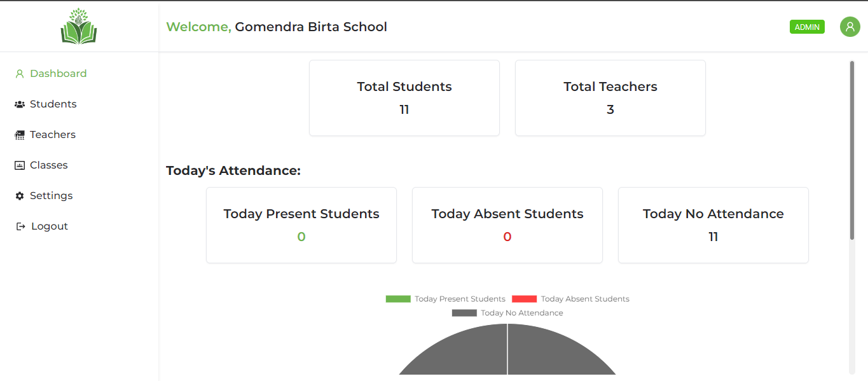Click the Classes board icon
Image resolution: width=868 pixels, height=381 pixels.
click(20, 165)
